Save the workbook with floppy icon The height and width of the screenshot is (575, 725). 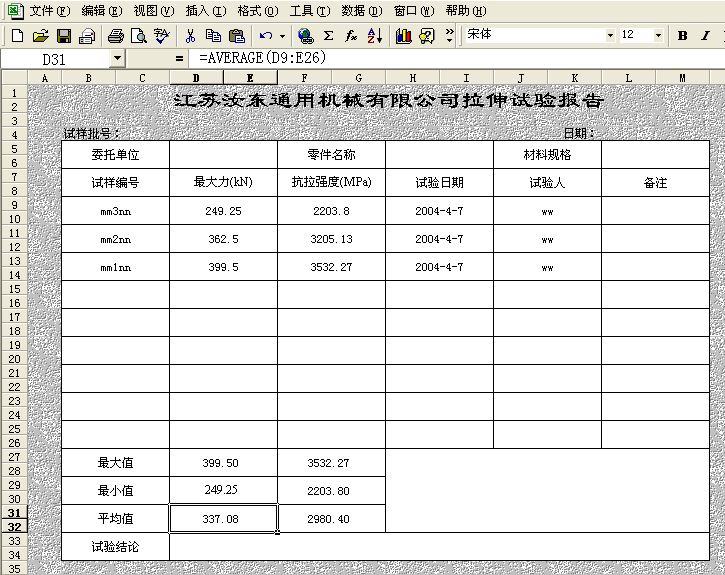64,36
